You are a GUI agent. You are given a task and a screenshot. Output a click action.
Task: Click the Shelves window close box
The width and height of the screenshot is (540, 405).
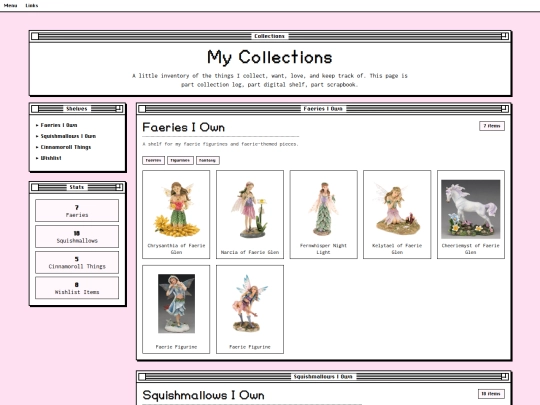pos(35,109)
